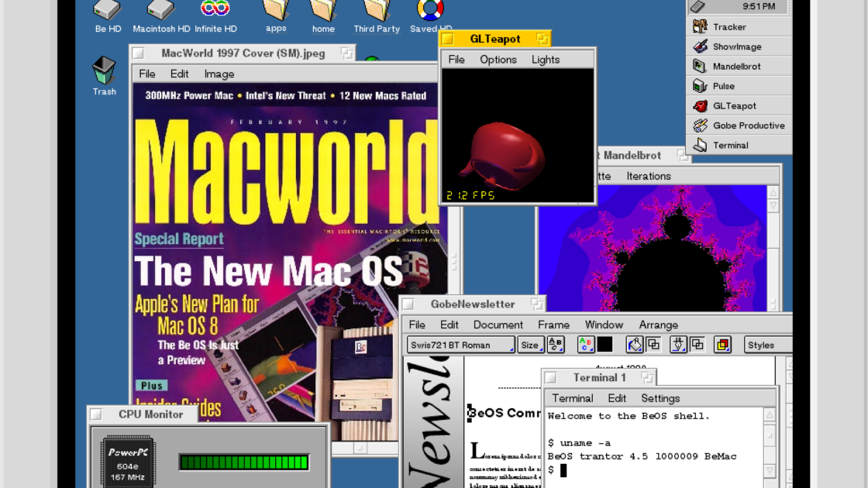868x488 pixels.
Task: Click the GobeNewsletter window title tab
Action: pyautogui.click(x=472, y=304)
